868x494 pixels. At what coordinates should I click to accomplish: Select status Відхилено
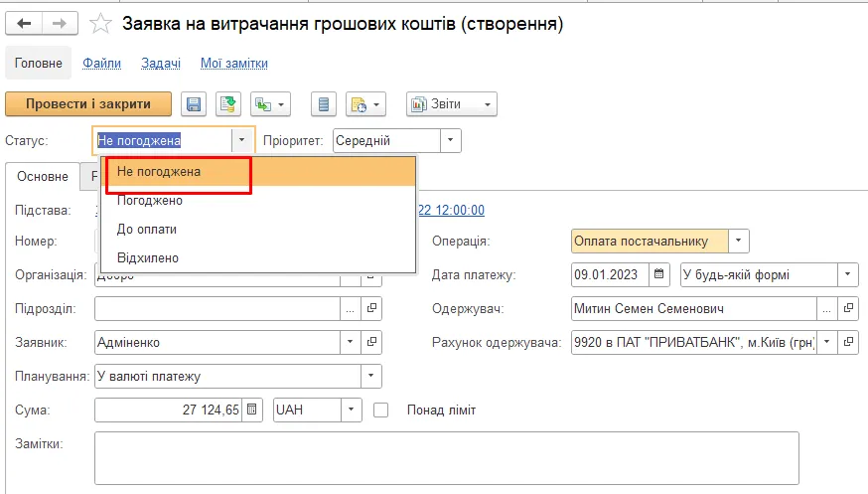pos(258,258)
